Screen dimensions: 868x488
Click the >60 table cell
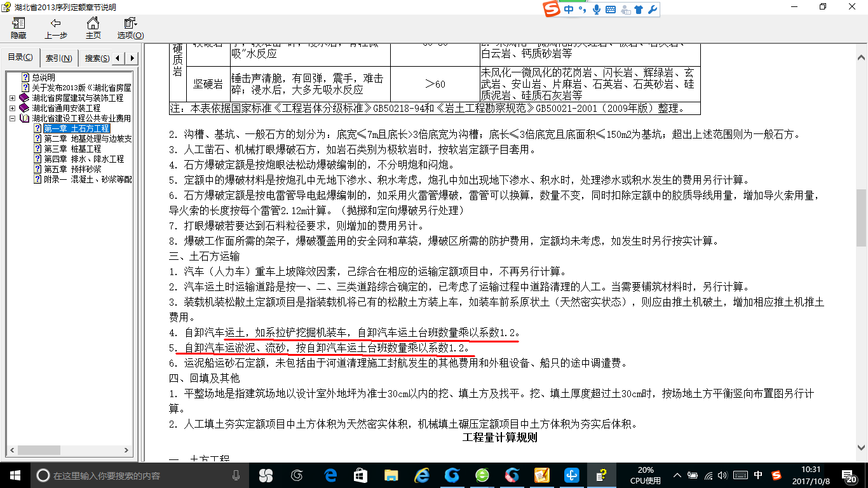point(435,85)
